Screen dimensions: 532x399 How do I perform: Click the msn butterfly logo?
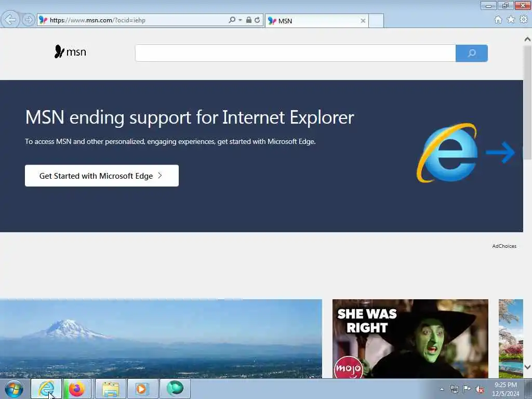point(70,51)
